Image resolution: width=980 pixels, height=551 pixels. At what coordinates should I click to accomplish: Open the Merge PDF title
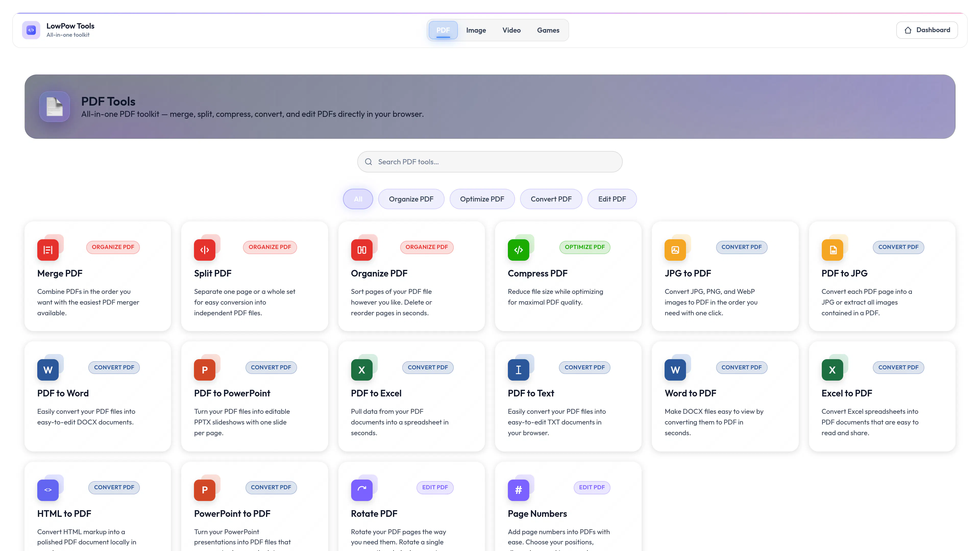click(60, 273)
